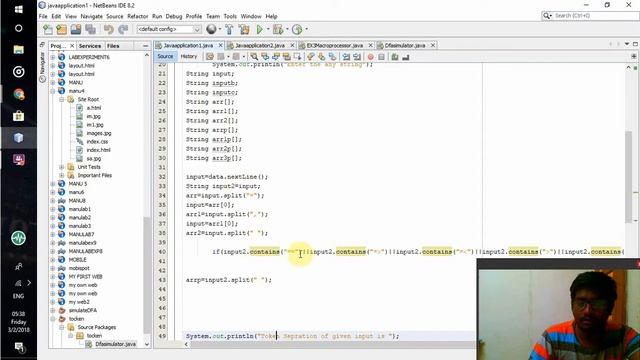Viewport: 640px width, 360px height.
Task: Toggle Bookmark on current line
Action: click(x=332, y=57)
